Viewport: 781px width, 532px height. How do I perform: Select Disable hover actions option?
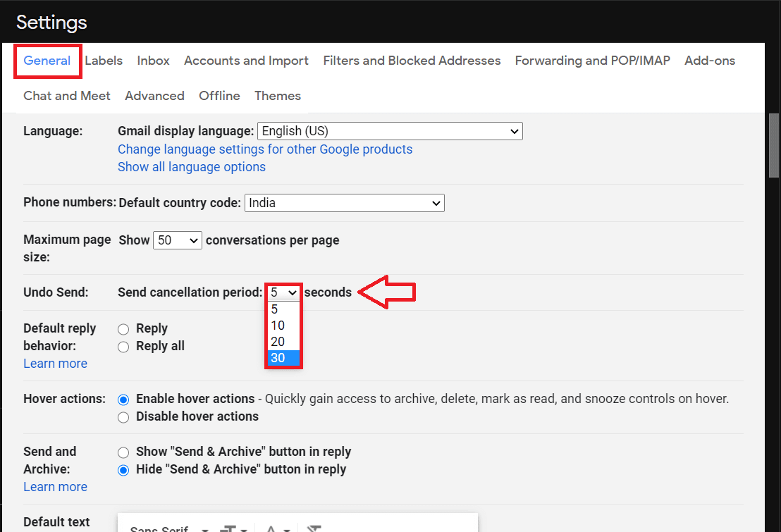click(x=123, y=417)
